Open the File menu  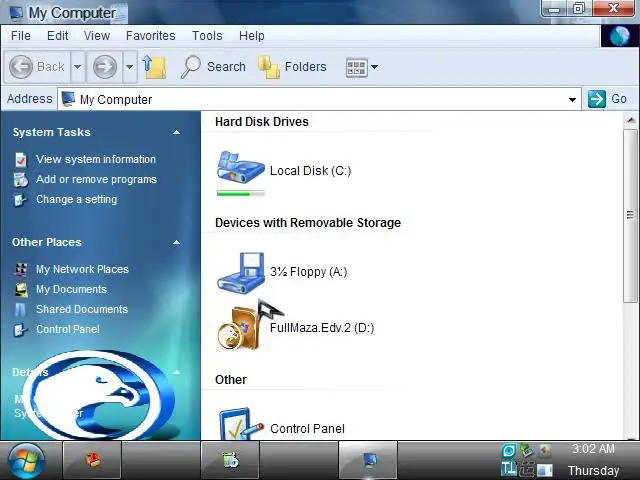pyautogui.click(x=21, y=36)
